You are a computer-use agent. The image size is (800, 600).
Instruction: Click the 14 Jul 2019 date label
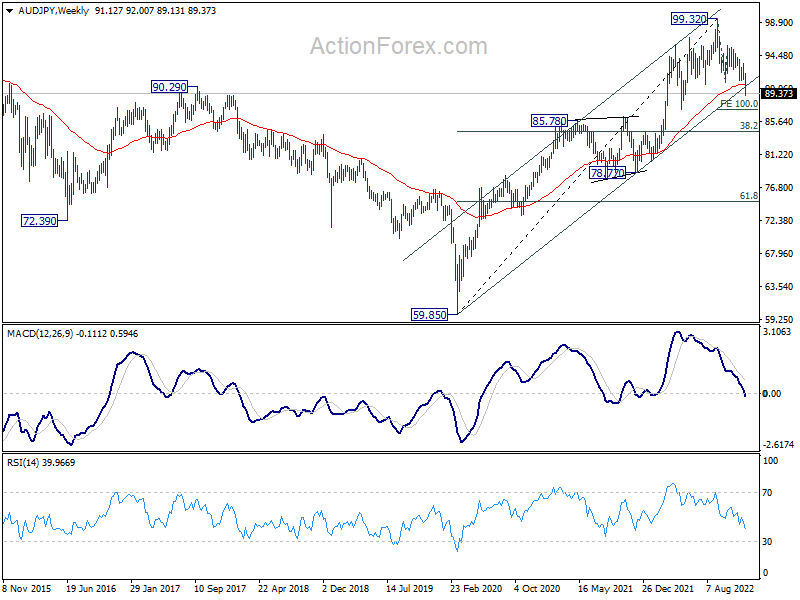click(x=410, y=588)
